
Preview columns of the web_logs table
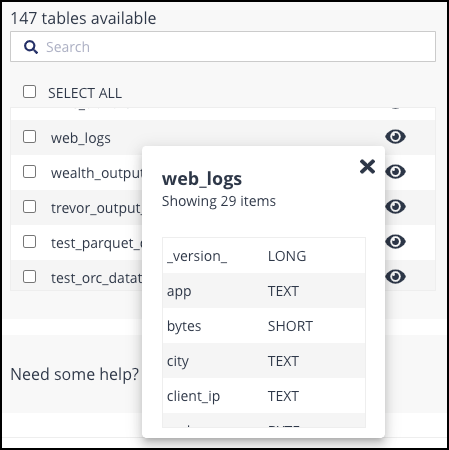(395, 137)
